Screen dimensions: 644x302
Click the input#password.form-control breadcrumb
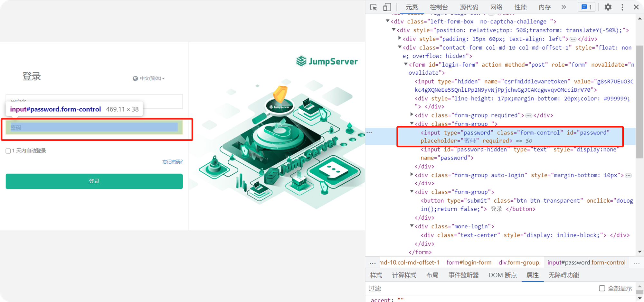pos(586,262)
